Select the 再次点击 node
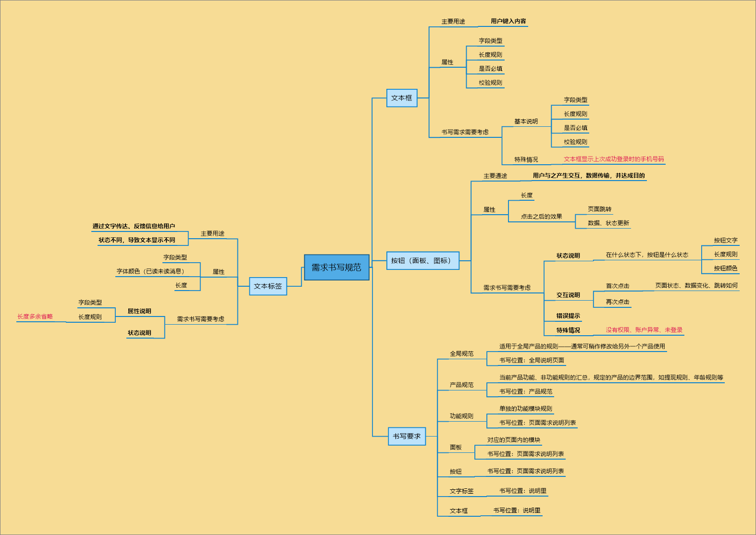 click(617, 302)
